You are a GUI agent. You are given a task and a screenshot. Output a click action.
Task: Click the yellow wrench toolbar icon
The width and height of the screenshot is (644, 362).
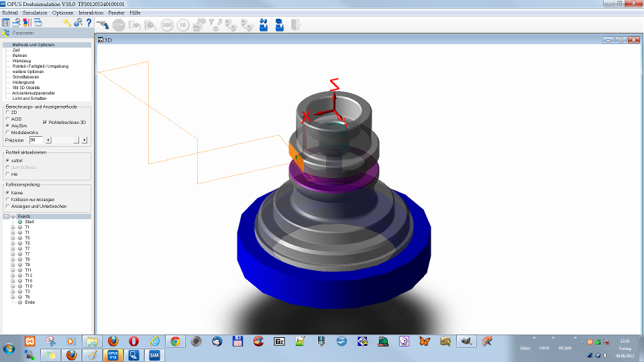(x=67, y=23)
